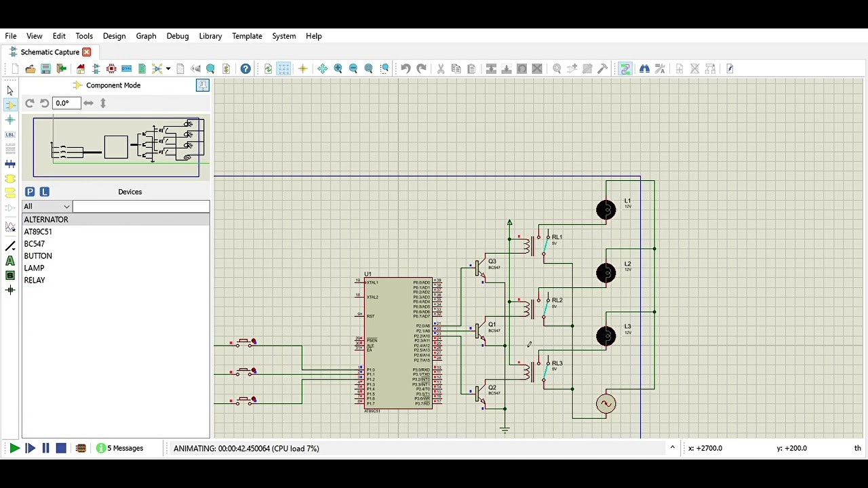
Task: Copy to clipboard icon in toolbar
Action: coord(456,68)
